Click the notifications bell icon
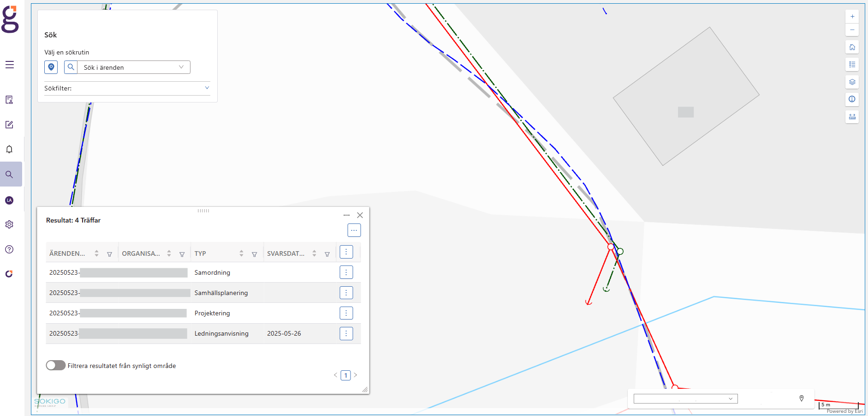This screenshot has height=416, width=868. (9, 149)
